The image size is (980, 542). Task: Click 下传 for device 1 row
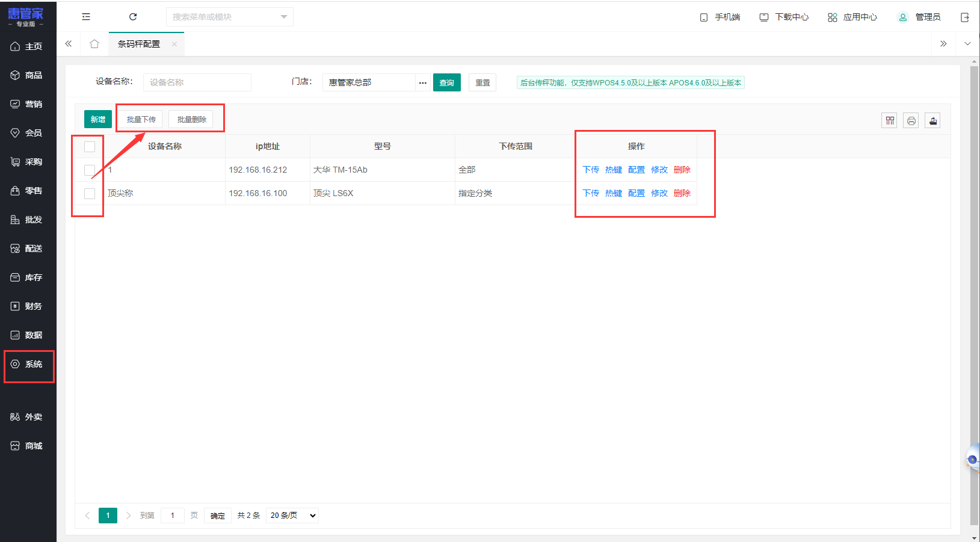(591, 170)
